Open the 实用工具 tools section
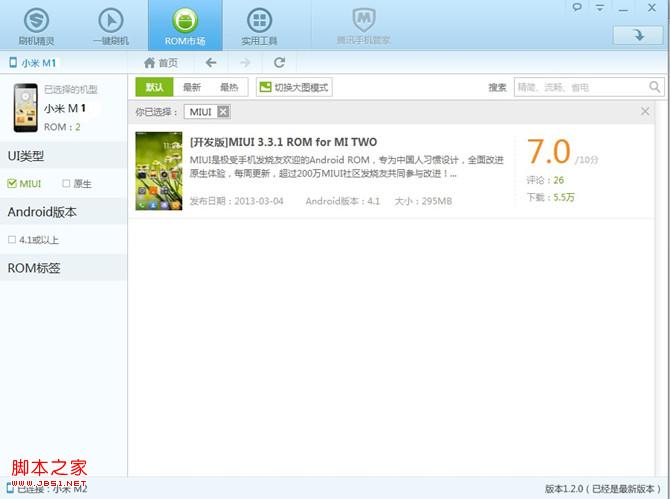The width and height of the screenshot is (670, 499). [259, 26]
